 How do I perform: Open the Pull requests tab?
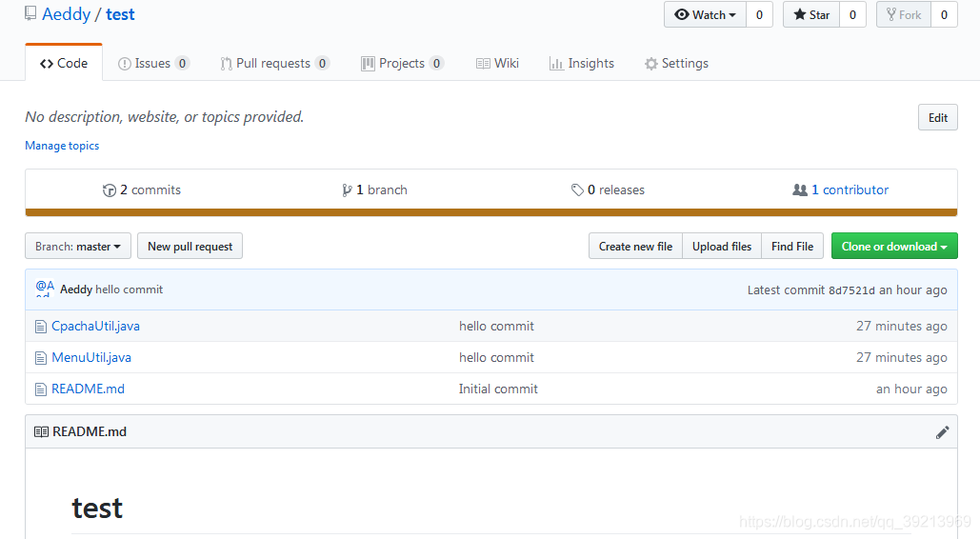pos(274,63)
